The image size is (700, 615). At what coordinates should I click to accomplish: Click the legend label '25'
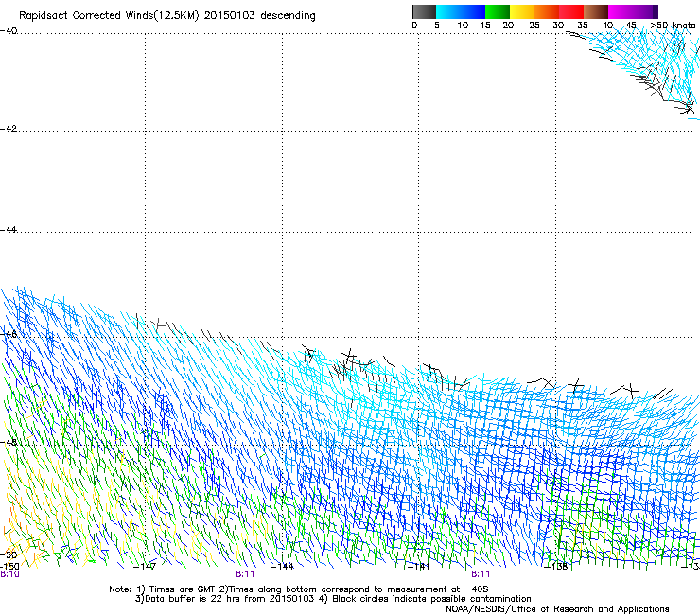tap(534, 26)
